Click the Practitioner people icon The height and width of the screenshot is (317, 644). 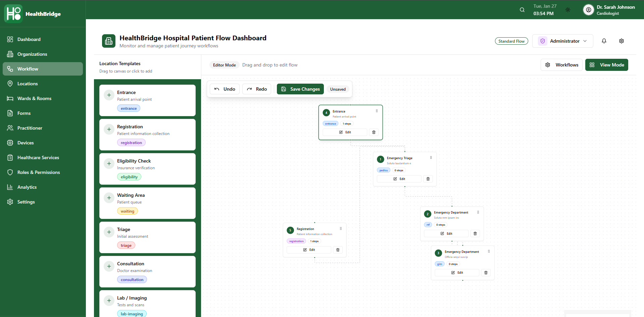(x=10, y=128)
